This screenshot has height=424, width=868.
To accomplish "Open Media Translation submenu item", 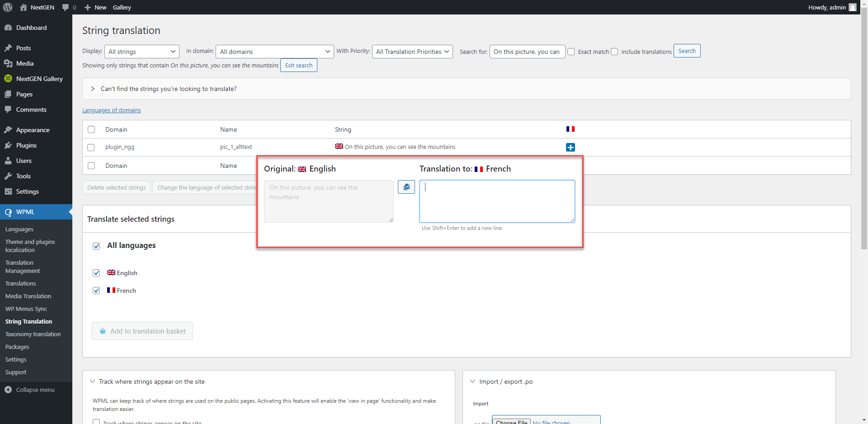I will 28,296.
